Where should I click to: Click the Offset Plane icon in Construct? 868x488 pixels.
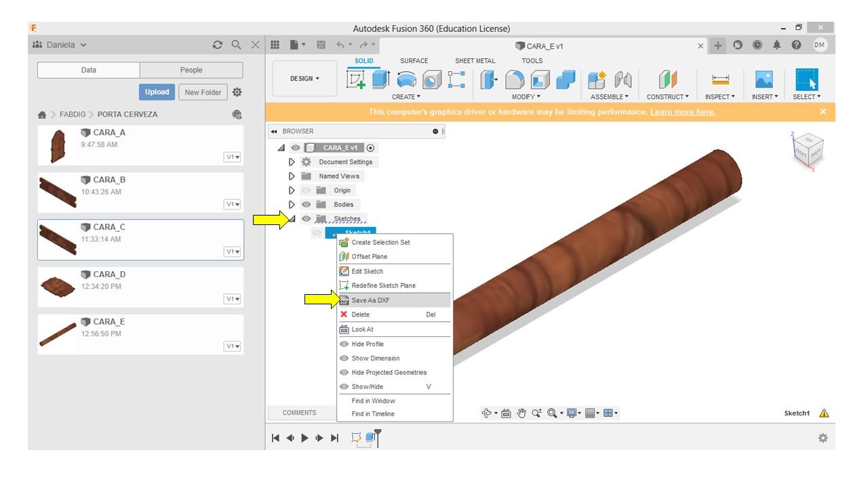tap(668, 80)
